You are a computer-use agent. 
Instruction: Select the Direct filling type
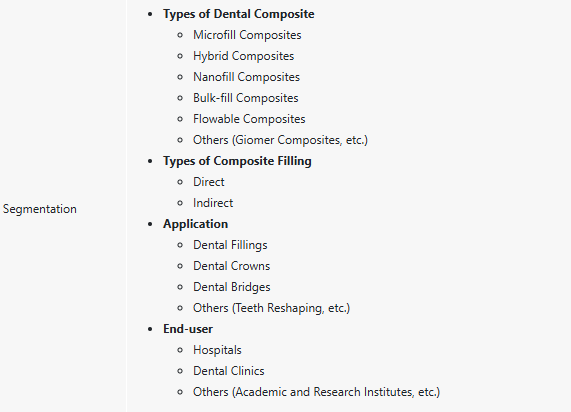click(209, 182)
